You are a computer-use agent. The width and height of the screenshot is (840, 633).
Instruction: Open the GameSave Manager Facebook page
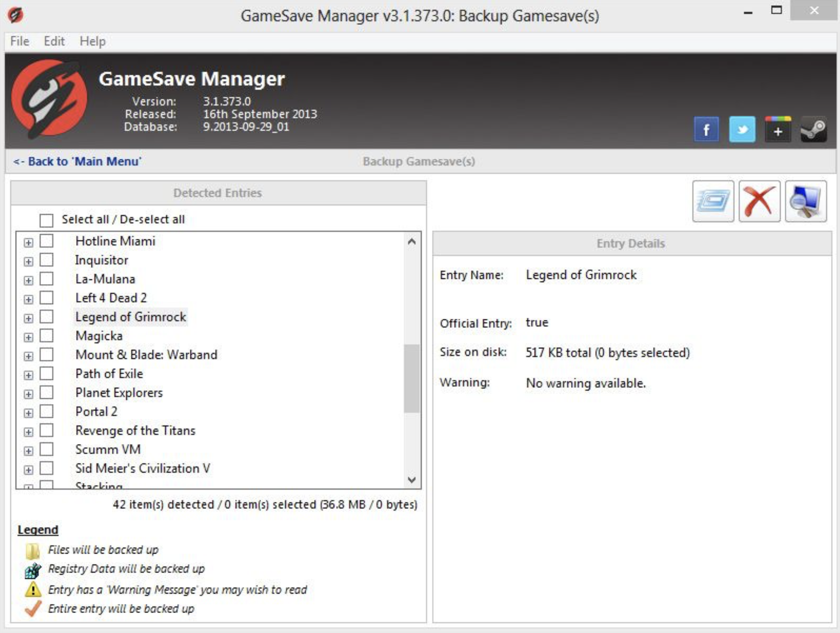(x=707, y=129)
